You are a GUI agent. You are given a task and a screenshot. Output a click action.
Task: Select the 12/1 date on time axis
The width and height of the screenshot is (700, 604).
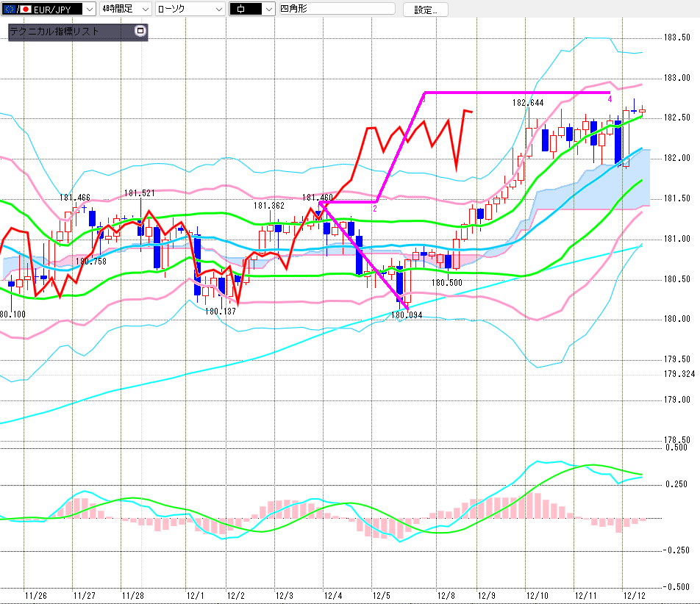(x=195, y=596)
